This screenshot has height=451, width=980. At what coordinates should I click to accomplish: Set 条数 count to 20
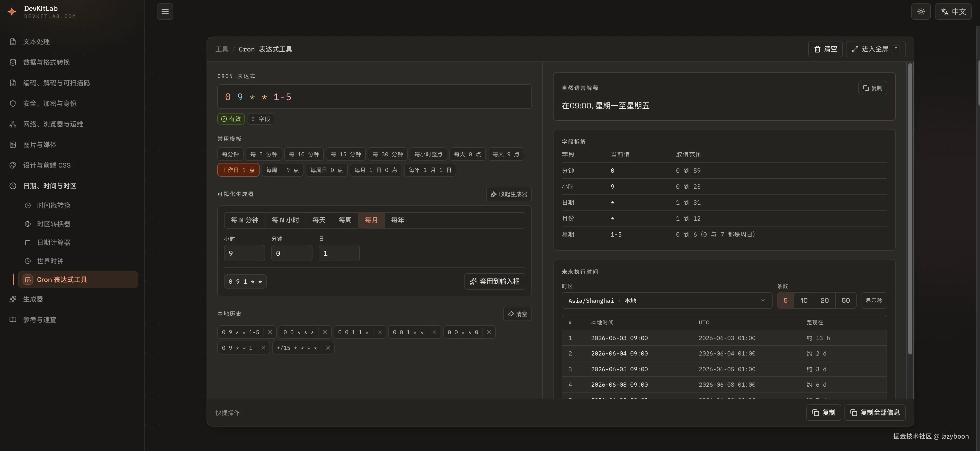(x=824, y=300)
